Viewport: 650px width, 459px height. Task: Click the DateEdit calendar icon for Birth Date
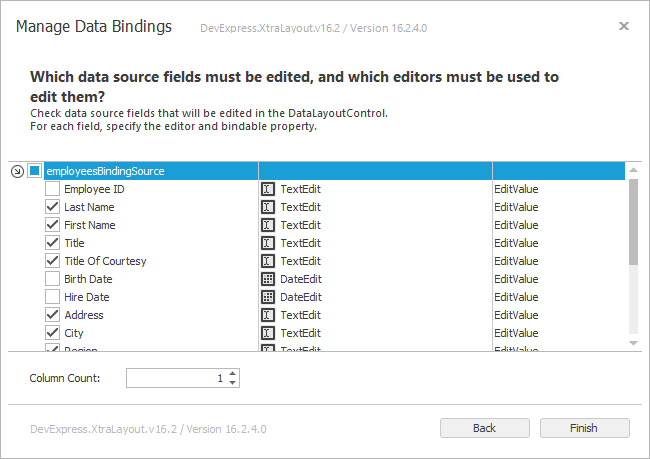pos(268,279)
